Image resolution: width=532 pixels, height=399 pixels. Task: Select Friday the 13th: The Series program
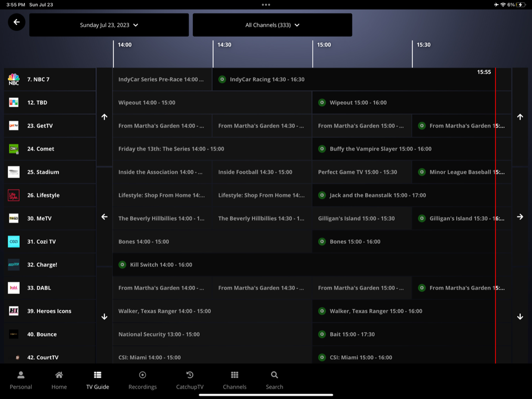[212, 149]
